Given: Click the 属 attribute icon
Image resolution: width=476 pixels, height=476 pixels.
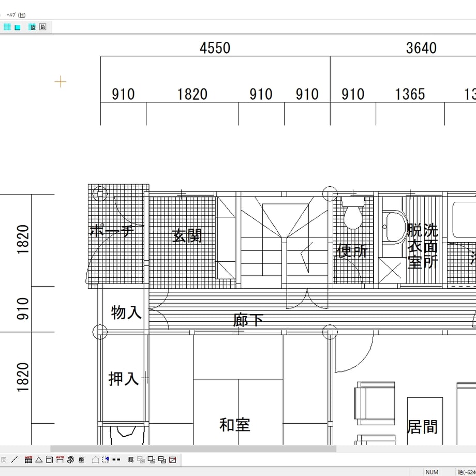Looking at the screenshot, I should coord(130,460).
